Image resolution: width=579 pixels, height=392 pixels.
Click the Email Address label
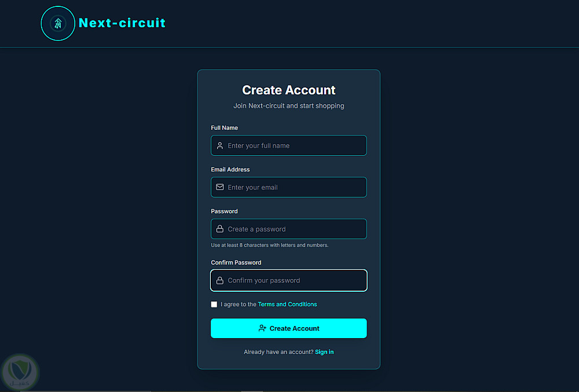pos(230,170)
